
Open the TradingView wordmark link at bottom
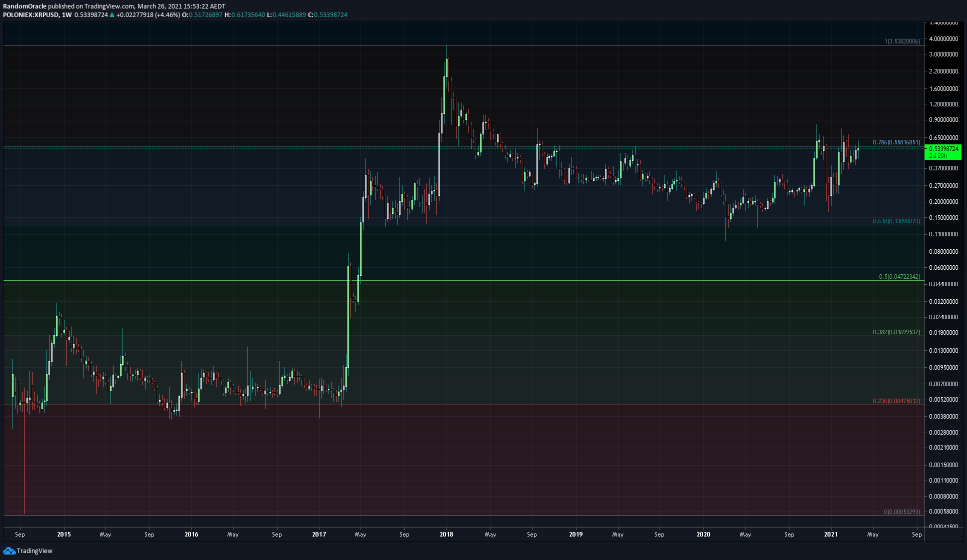(x=34, y=551)
